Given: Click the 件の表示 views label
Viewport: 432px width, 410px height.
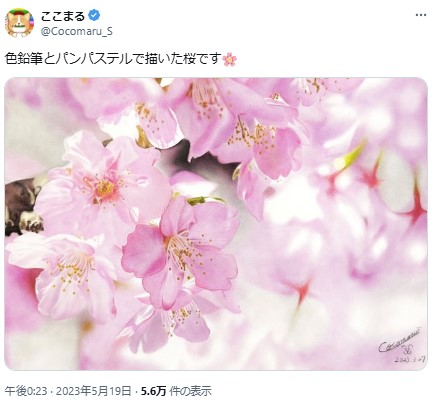Looking at the screenshot, I should [190, 391].
